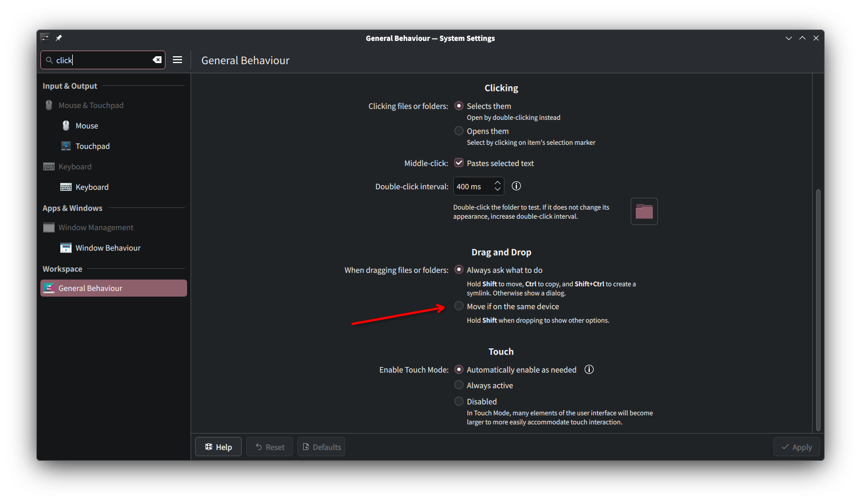861x504 pixels.
Task: Show info about double-click interval
Action: click(516, 186)
